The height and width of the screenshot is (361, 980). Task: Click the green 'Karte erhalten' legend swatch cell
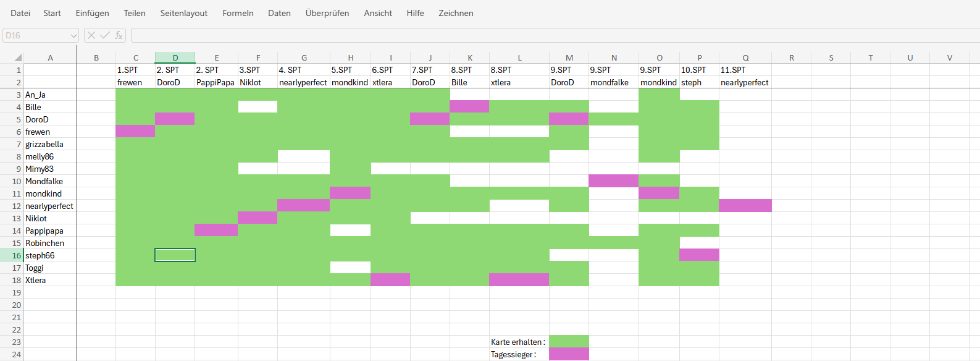point(569,342)
